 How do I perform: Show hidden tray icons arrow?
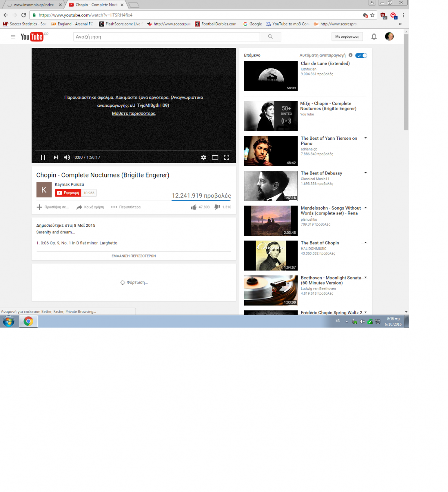(347, 322)
